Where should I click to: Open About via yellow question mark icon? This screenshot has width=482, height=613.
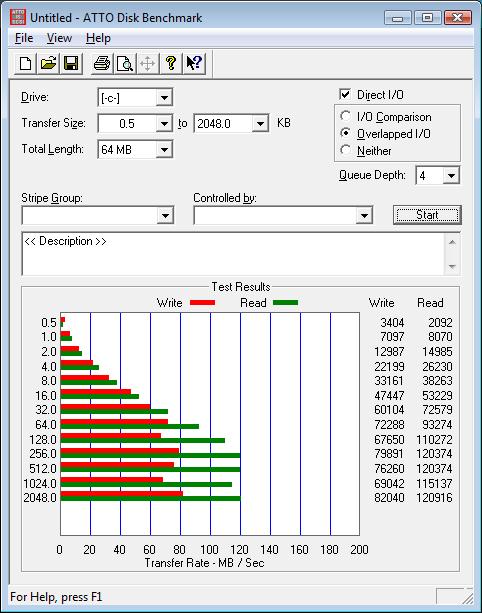pos(170,63)
